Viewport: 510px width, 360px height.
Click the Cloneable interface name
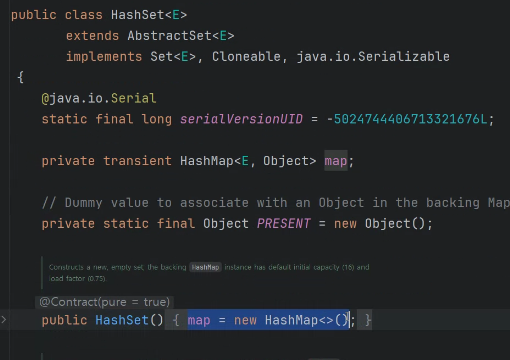pyautogui.click(x=246, y=56)
